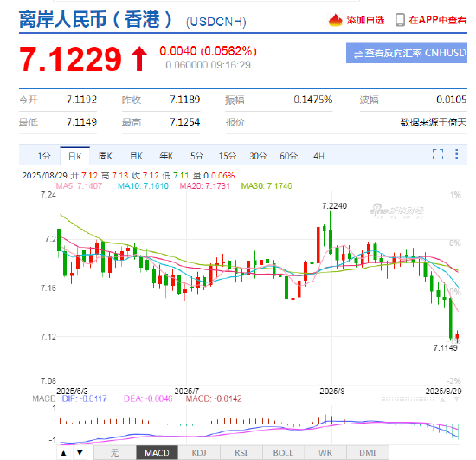This screenshot has height=460, width=476.
Task: Click the flame icon for 添加自选
Action: 335,20
